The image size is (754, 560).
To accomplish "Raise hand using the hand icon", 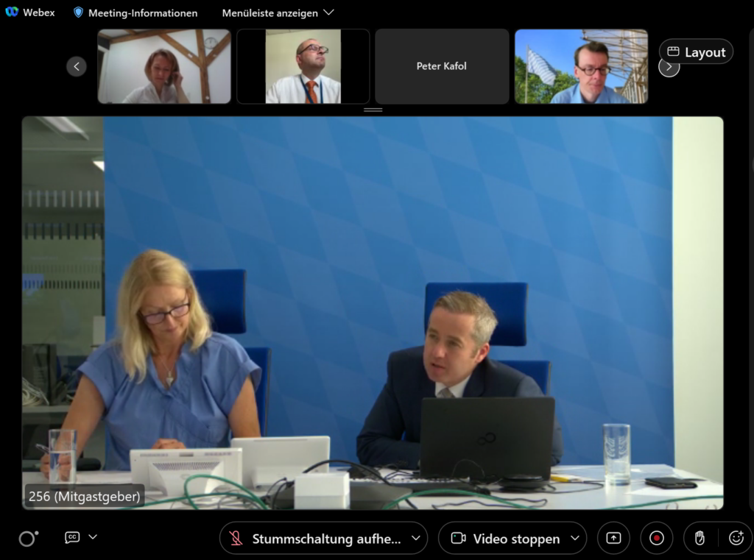I will coord(700,538).
